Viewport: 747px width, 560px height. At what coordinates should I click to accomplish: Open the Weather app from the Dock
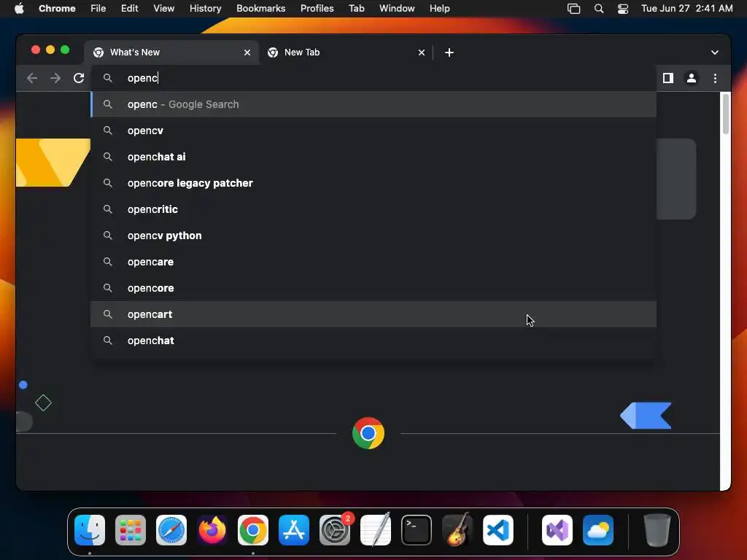[598, 530]
